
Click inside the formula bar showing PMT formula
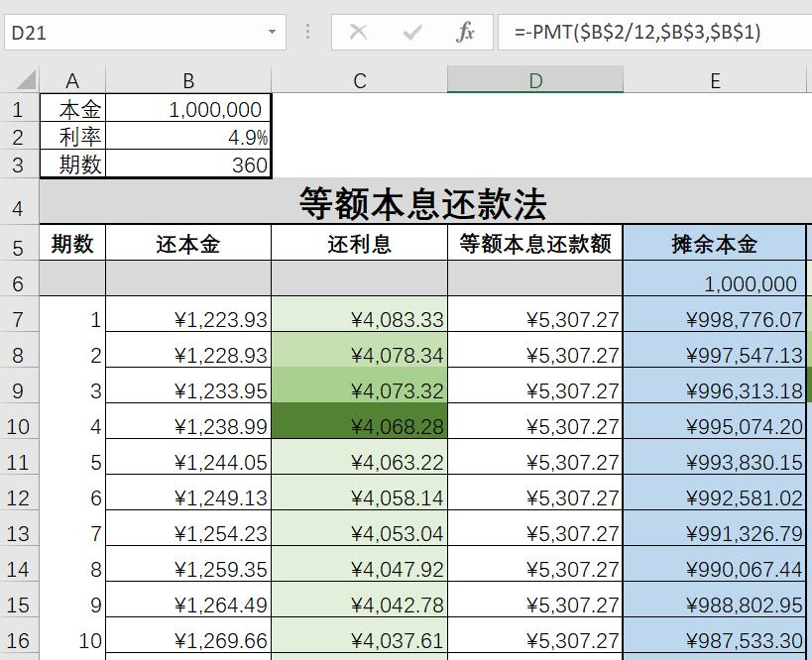(615, 31)
